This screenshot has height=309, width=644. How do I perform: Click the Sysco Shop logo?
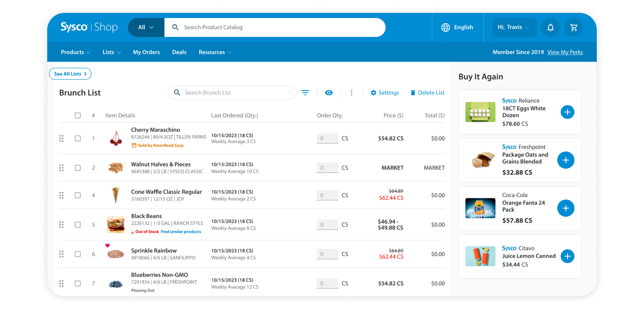click(x=89, y=27)
